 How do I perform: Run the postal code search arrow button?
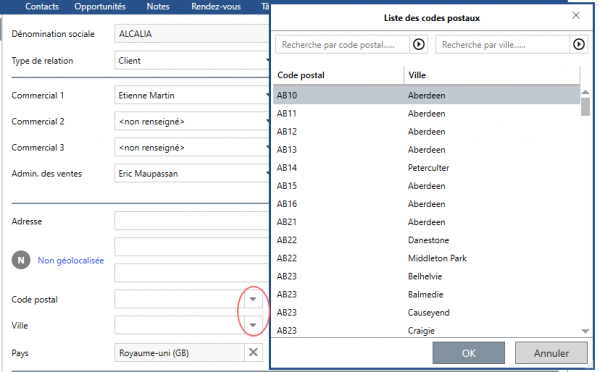click(419, 45)
